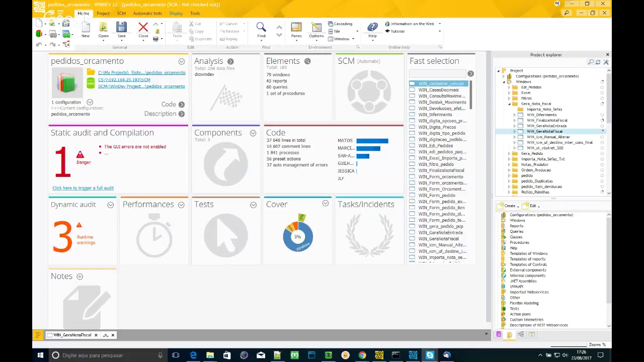Switch to the SCM ribbon tab
This screenshot has width=644, height=362.
(x=121, y=14)
